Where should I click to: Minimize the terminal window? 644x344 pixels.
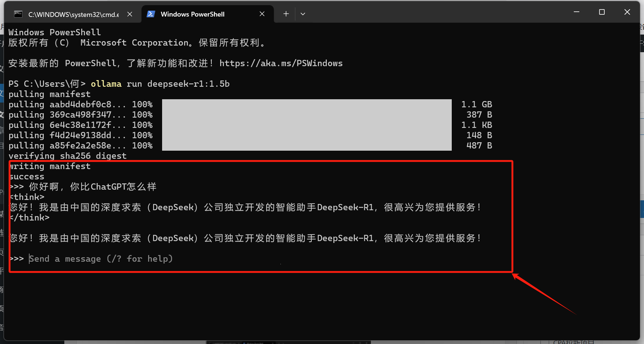(x=576, y=12)
